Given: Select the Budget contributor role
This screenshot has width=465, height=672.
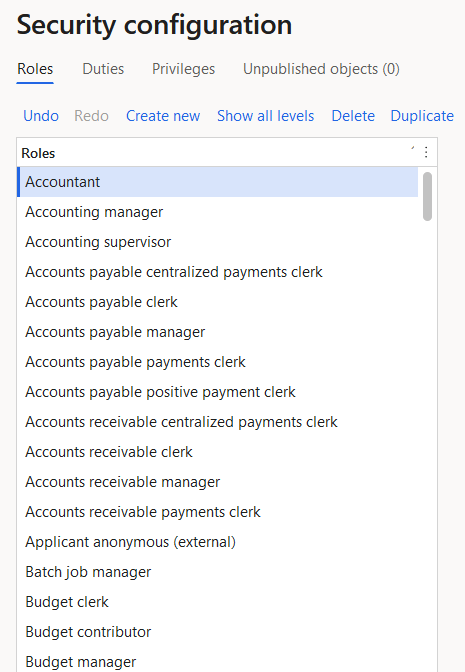Looking at the screenshot, I should (217, 632).
